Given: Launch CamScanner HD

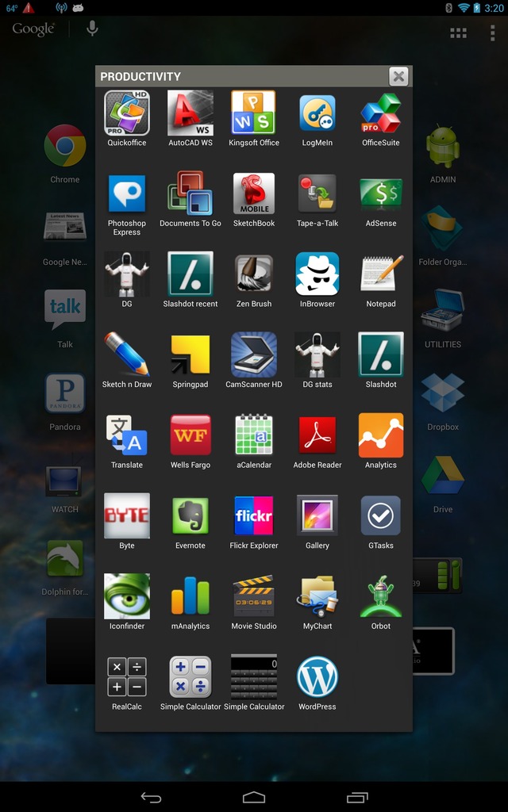Looking at the screenshot, I should click(254, 354).
